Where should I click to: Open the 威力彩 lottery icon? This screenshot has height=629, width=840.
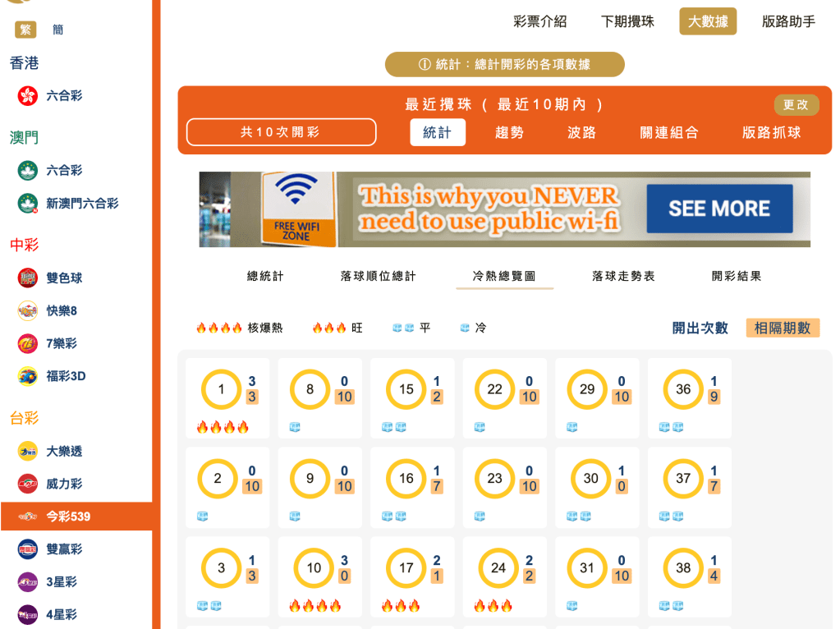25,484
